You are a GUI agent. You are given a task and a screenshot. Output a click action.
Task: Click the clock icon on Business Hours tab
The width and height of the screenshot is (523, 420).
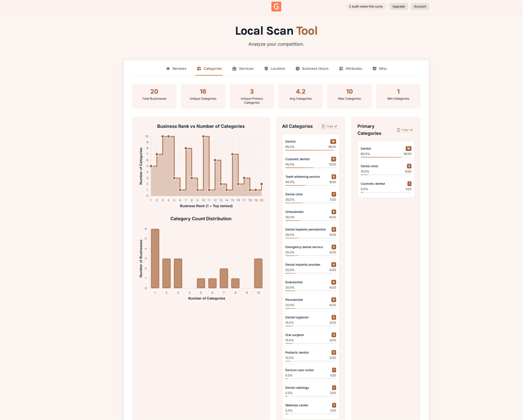[297, 69]
